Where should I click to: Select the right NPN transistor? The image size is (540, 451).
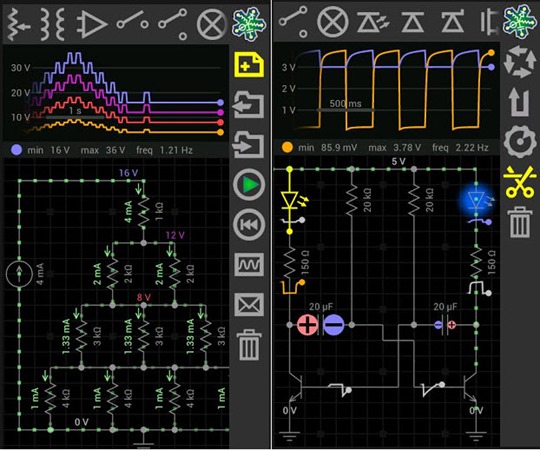470,388
